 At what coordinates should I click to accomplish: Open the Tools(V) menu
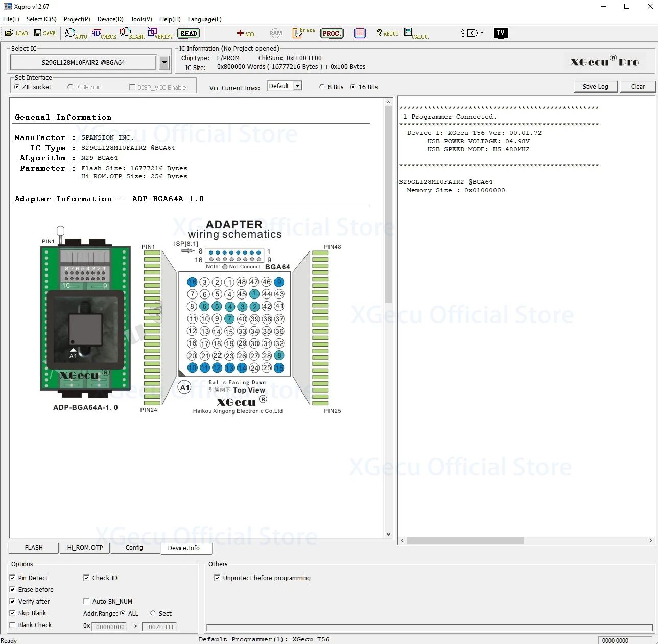pyautogui.click(x=142, y=19)
